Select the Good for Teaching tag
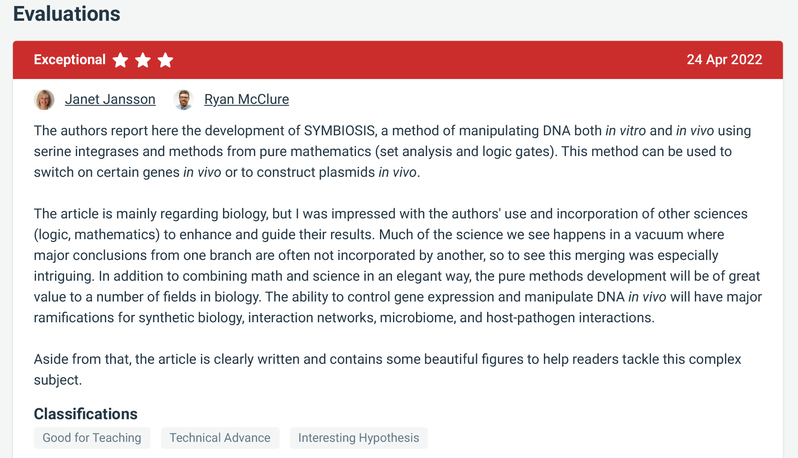Viewport: 798px width, 458px height. click(92, 438)
